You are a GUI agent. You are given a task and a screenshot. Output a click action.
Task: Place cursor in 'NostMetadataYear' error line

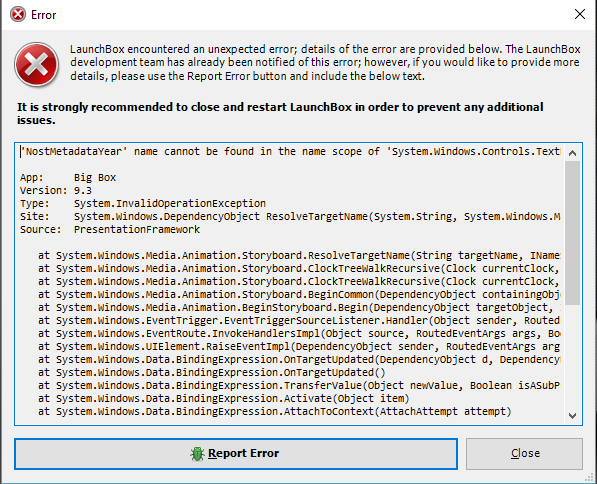coord(290,152)
